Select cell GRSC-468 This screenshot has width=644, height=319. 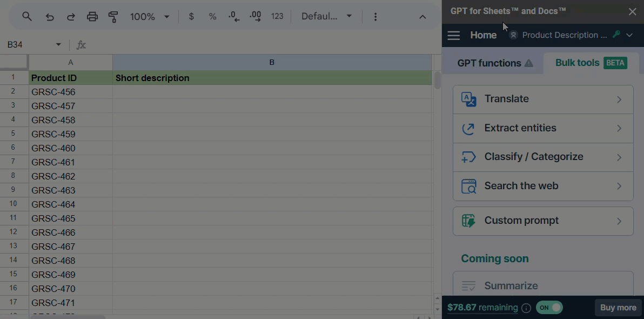coord(71,261)
